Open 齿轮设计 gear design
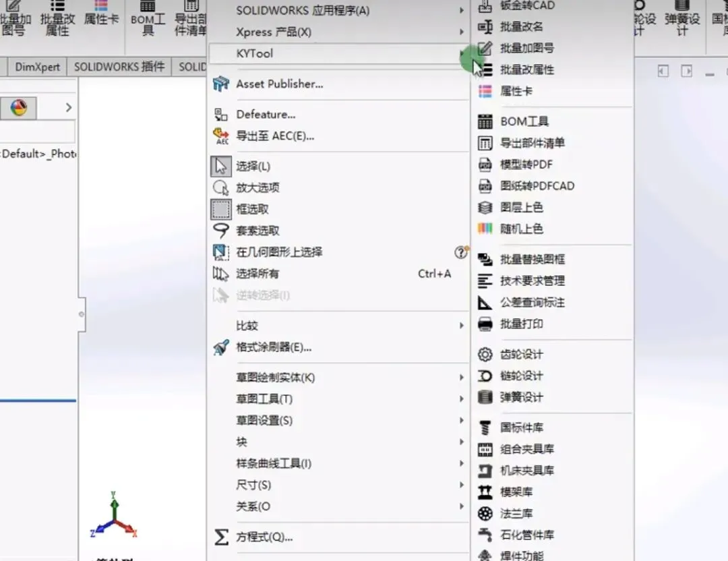The width and height of the screenshot is (728, 561). pos(521,355)
